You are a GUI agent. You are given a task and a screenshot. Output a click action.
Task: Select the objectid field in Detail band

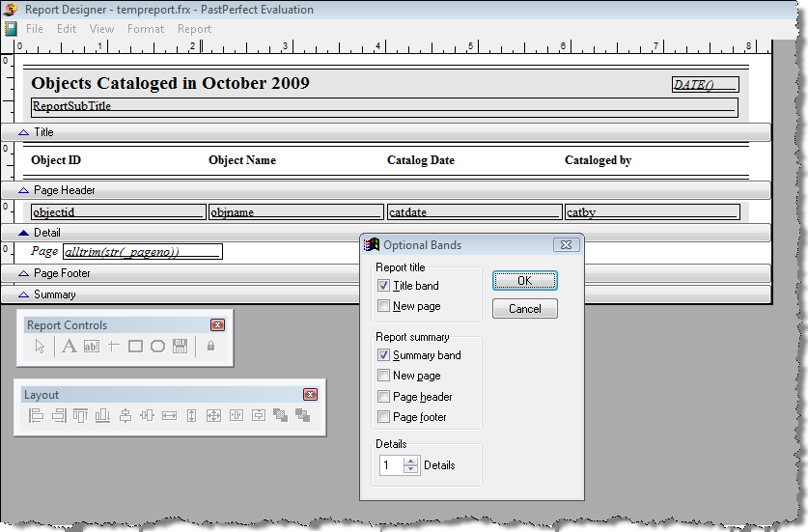(x=118, y=211)
